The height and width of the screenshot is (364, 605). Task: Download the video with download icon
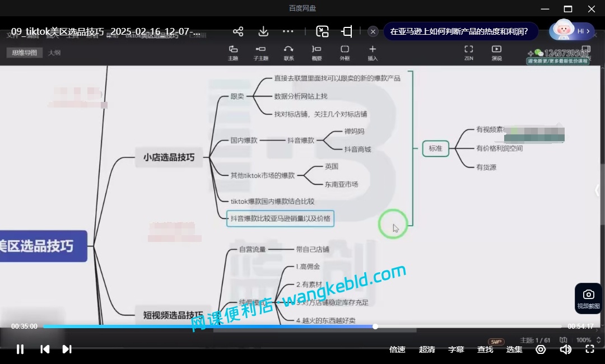(x=263, y=31)
